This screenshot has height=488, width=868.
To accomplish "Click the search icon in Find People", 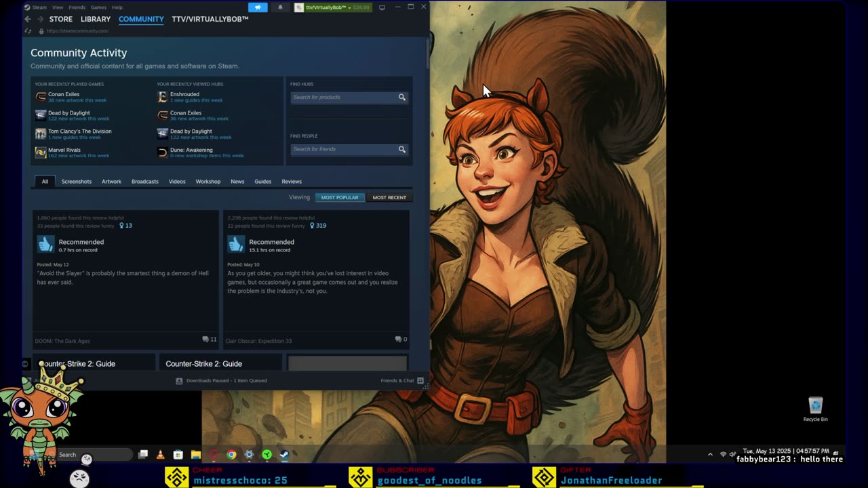I will tap(402, 149).
